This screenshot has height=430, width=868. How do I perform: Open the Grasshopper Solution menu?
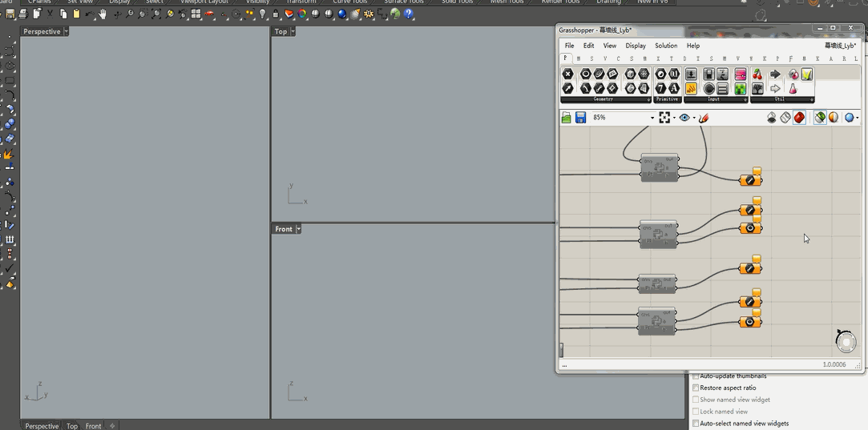pyautogui.click(x=666, y=46)
